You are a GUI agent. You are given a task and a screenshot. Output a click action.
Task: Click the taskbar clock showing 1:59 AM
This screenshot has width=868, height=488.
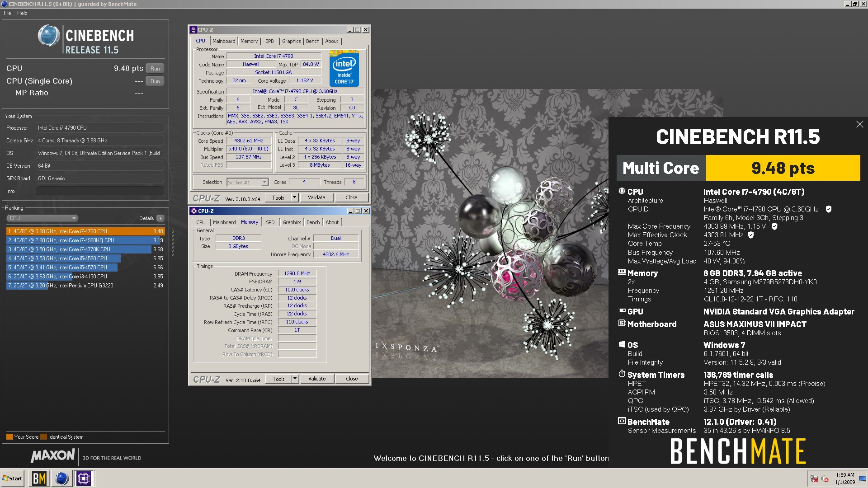[844, 479]
